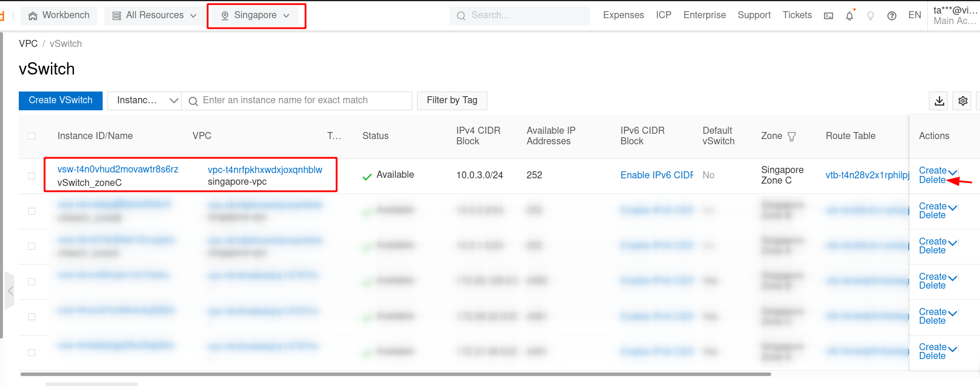980x386 pixels.
Task: Open the Tickets menu
Action: click(796, 15)
